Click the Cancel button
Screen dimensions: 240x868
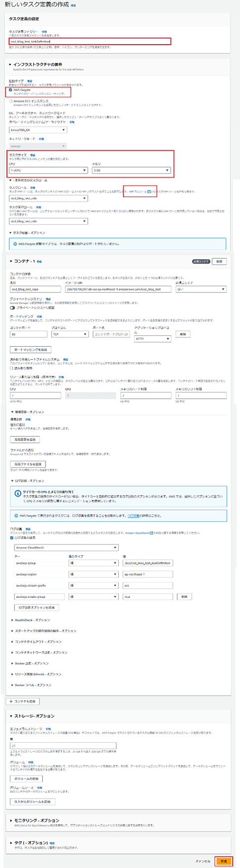[x=203, y=861]
